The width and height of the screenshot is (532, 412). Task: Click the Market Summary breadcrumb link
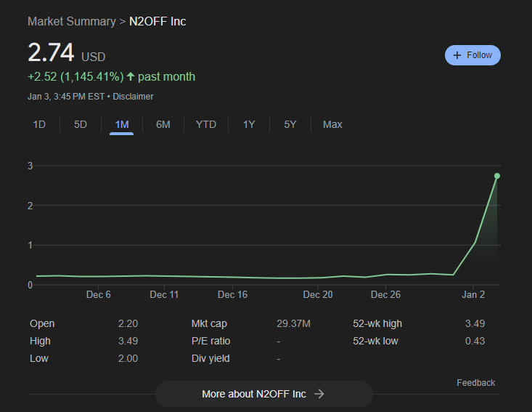pos(72,21)
